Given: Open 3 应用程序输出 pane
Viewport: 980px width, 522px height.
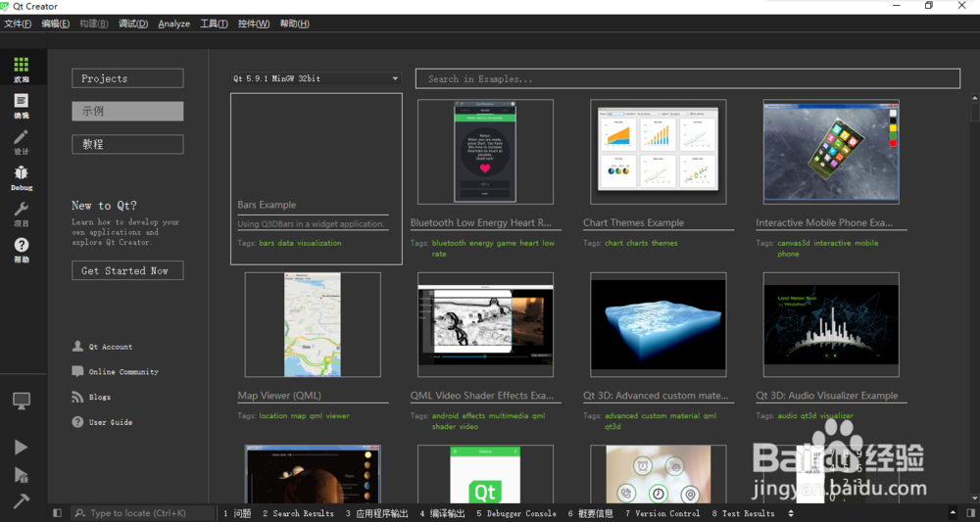Looking at the screenshot, I should click(x=376, y=513).
